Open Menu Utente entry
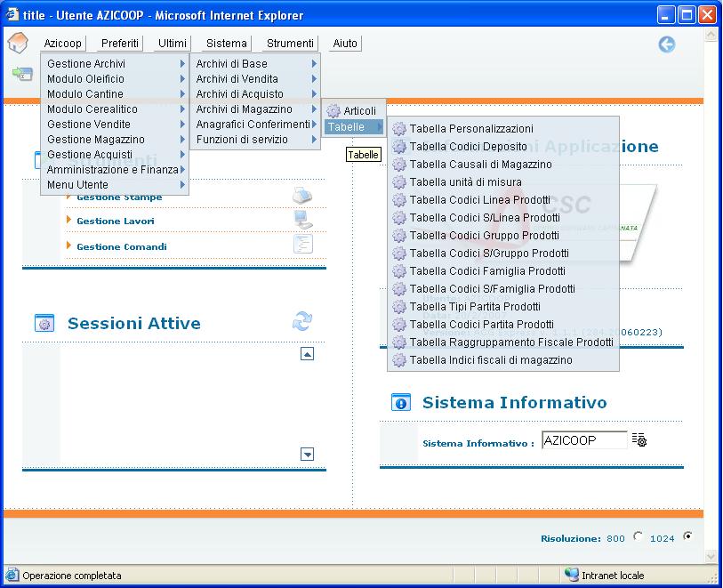Screen dimensions: 723x588 pos(115,185)
